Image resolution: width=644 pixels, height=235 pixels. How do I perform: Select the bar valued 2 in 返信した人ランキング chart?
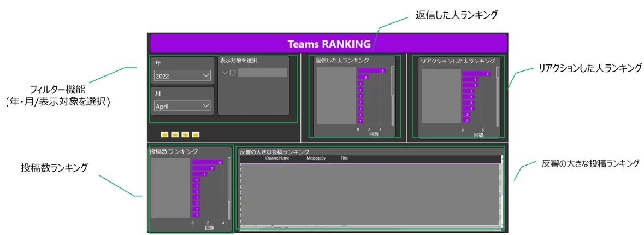tap(363, 77)
